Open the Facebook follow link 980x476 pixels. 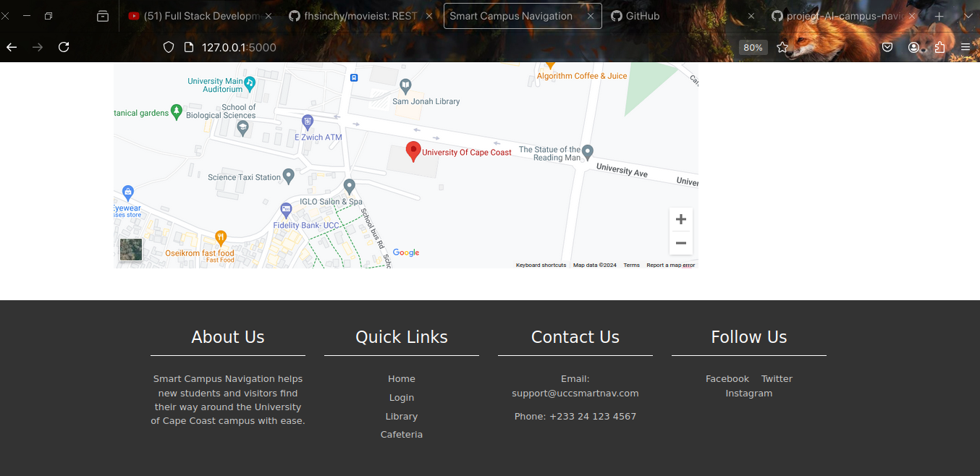tap(727, 379)
